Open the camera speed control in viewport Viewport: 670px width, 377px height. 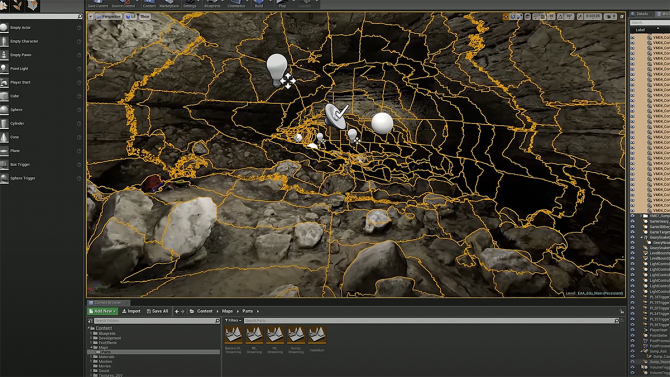[x=610, y=17]
